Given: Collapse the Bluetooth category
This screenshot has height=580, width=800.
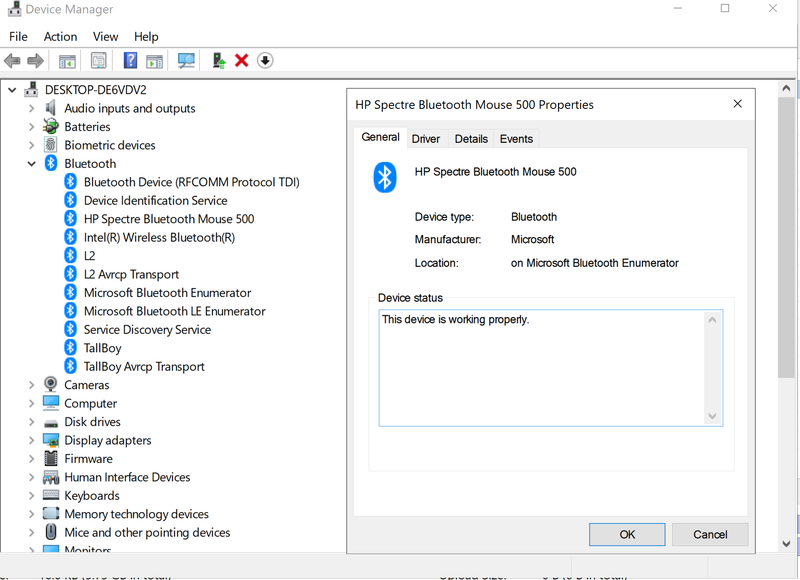Looking at the screenshot, I should (32, 164).
